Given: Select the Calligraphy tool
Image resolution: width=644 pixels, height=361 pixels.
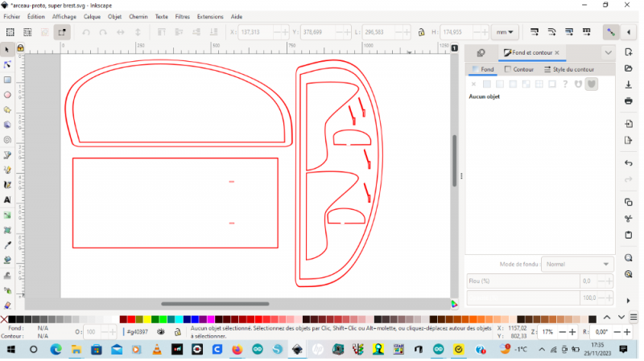Looking at the screenshot, I should tap(7, 185).
